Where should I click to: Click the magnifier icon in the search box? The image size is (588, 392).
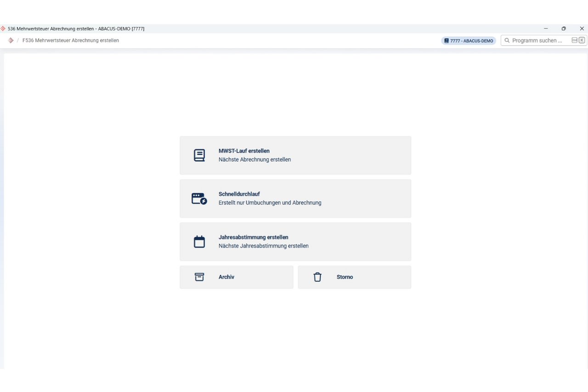[x=507, y=40]
